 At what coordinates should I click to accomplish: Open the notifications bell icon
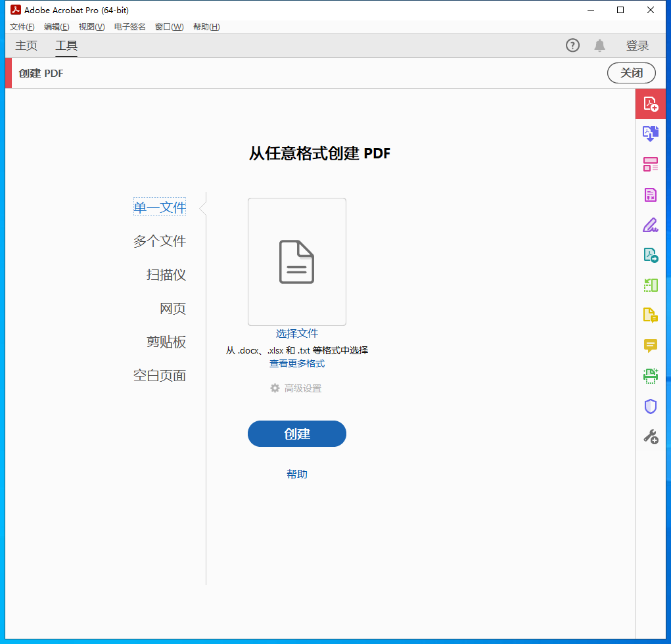tap(599, 45)
